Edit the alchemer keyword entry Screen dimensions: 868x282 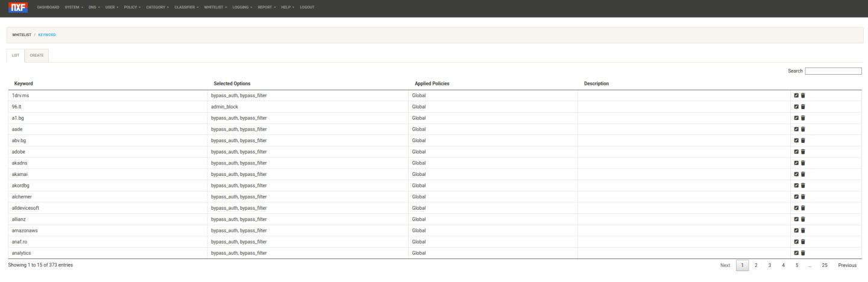[x=796, y=196]
